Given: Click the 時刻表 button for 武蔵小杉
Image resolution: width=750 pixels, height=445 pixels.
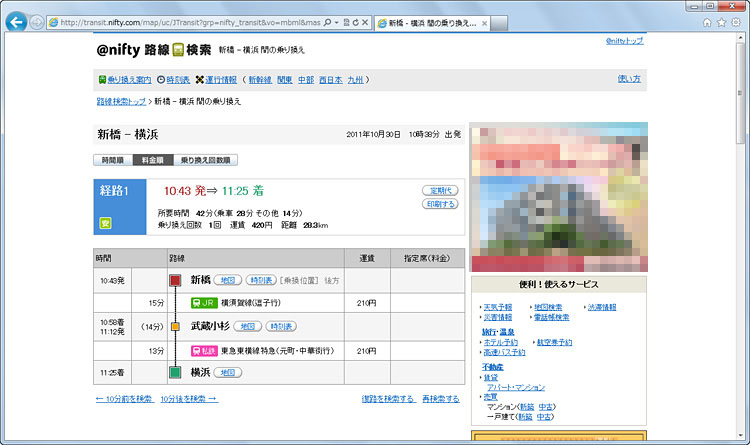Looking at the screenshot, I should [281, 326].
